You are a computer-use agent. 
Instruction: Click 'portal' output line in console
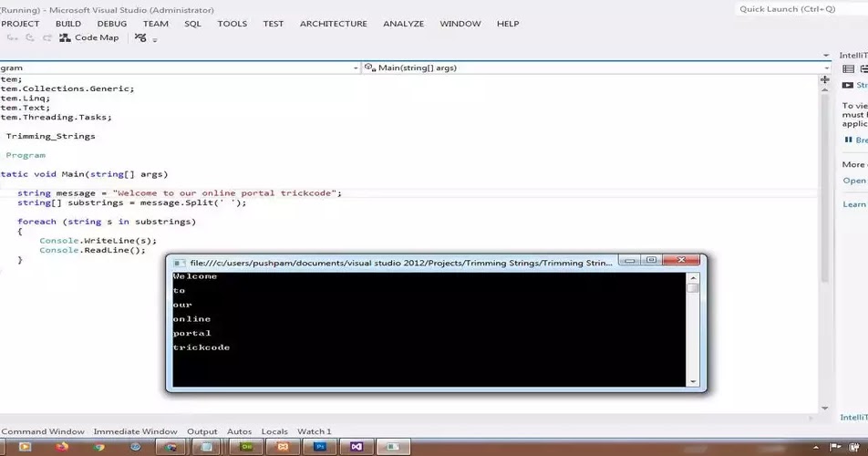[191, 333]
